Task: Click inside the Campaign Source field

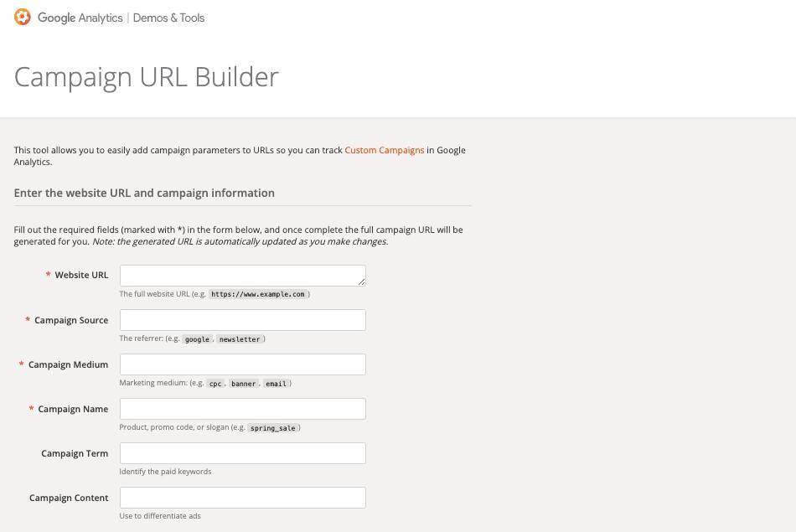Action: [x=242, y=319]
